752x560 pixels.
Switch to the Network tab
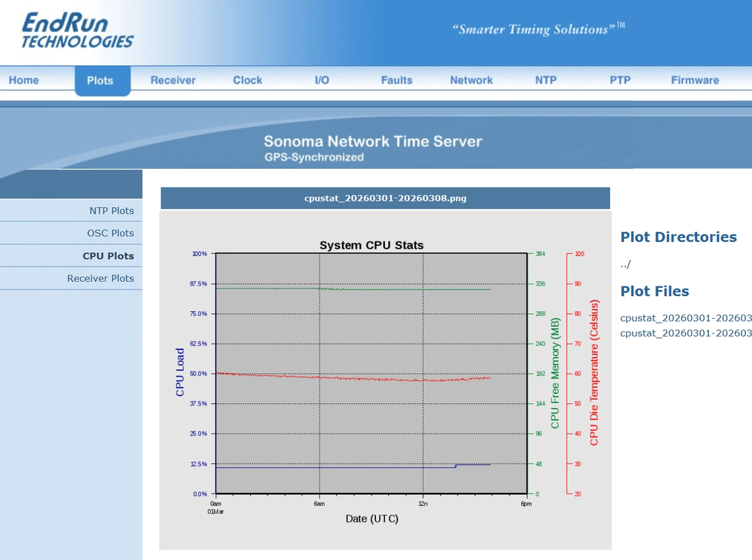click(472, 80)
